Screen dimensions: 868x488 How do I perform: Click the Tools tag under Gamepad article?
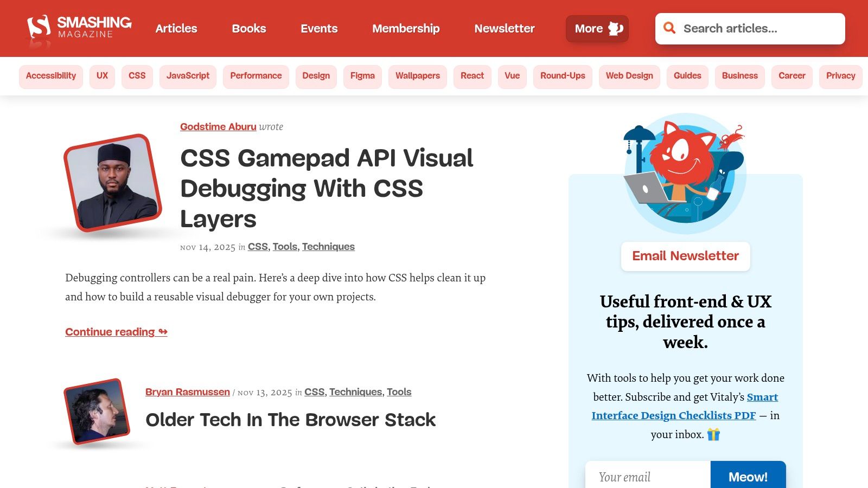point(285,247)
